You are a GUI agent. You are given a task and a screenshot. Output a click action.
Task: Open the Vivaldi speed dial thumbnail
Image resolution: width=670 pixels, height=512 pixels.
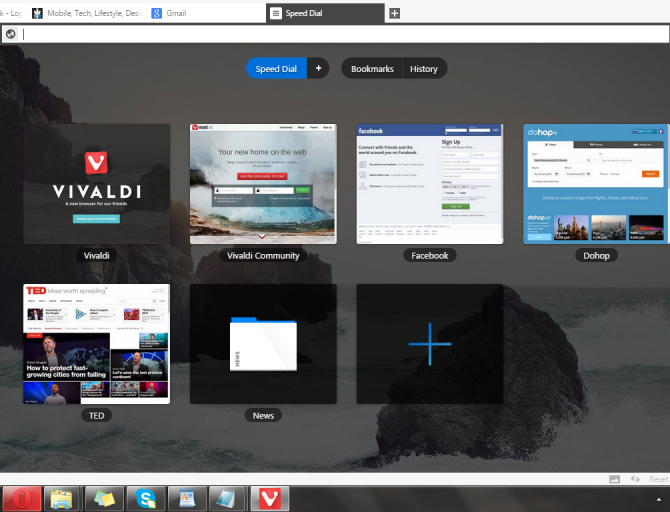coord(97,184)
